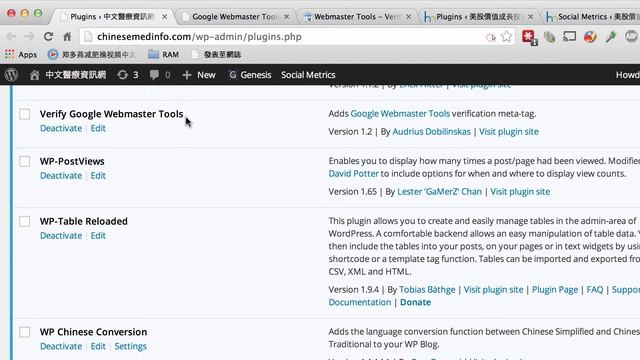Visit plugin site for WP-Table Reloaded

point(493,289)
